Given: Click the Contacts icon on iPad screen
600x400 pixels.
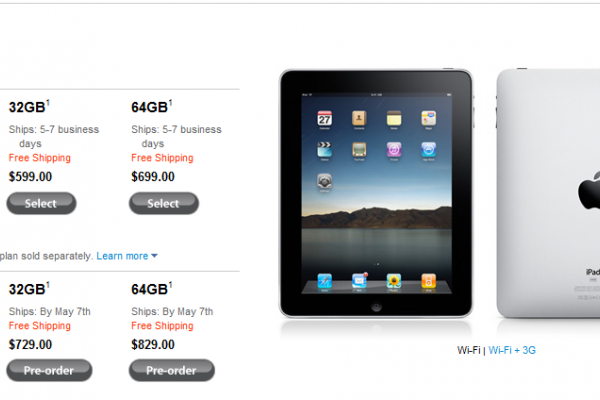Looking at the screenshot, I should coord(359,118).
